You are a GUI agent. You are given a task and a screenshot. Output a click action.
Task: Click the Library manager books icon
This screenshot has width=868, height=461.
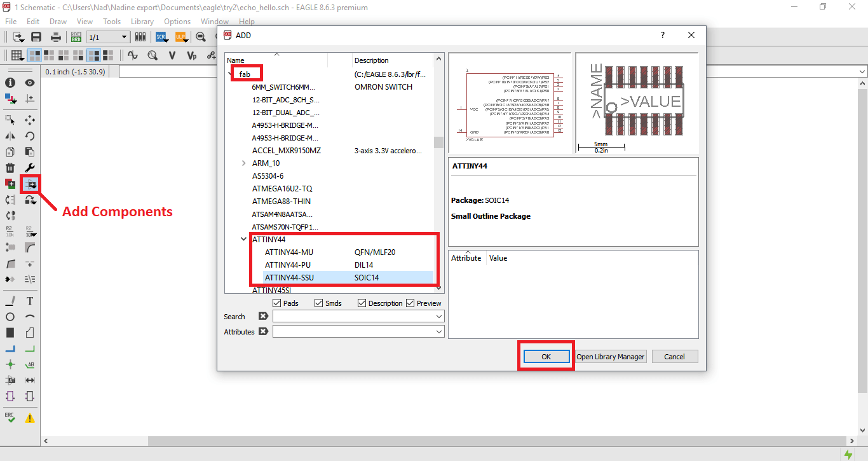pyautogui.click(x=140, y=38)
